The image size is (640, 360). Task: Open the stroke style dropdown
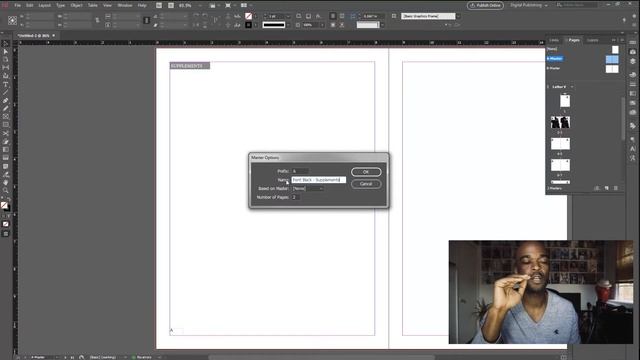[288, 25]
